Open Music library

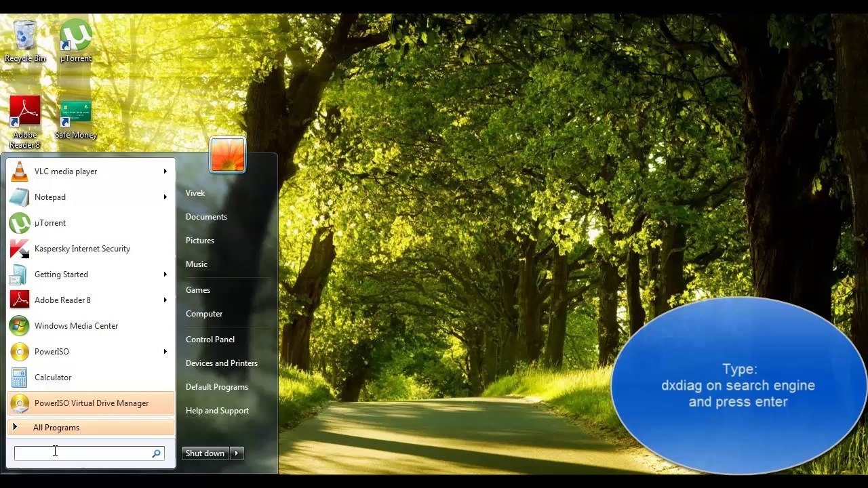pyautogui.click(x=197, y=264)
